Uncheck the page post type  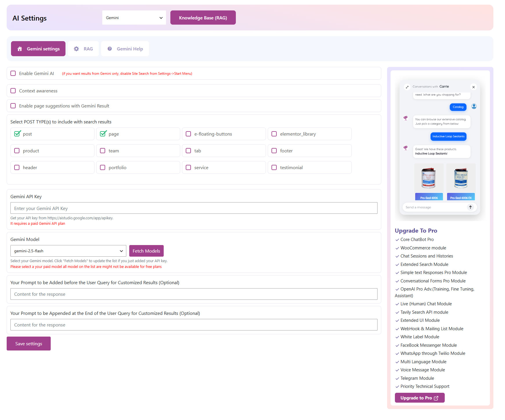tap(103, 134)
